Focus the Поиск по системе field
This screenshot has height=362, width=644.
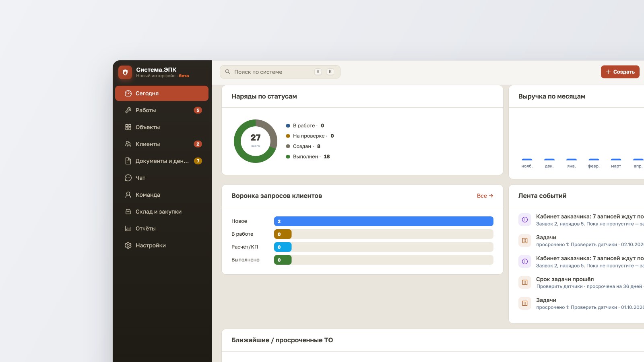click(280, 72)
